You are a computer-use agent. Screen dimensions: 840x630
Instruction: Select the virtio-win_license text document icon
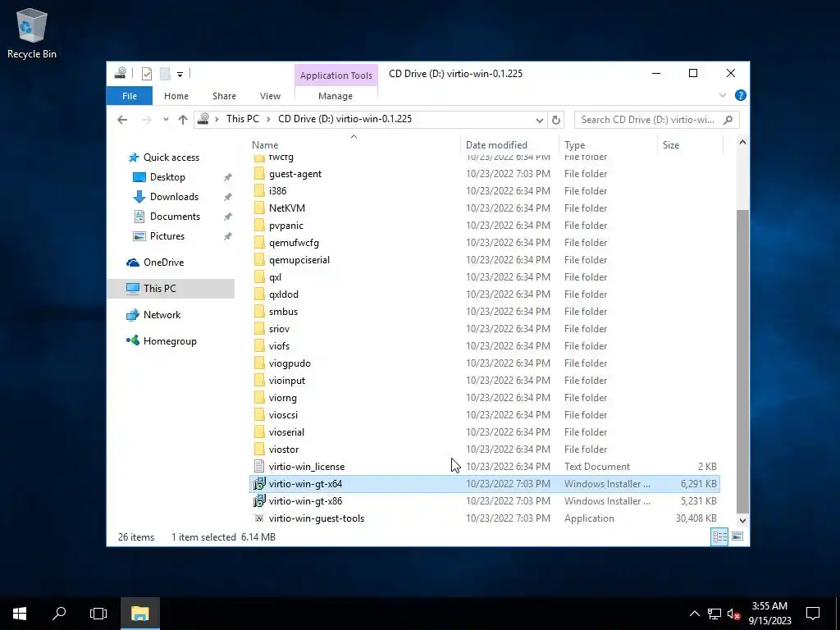[259, 467]
